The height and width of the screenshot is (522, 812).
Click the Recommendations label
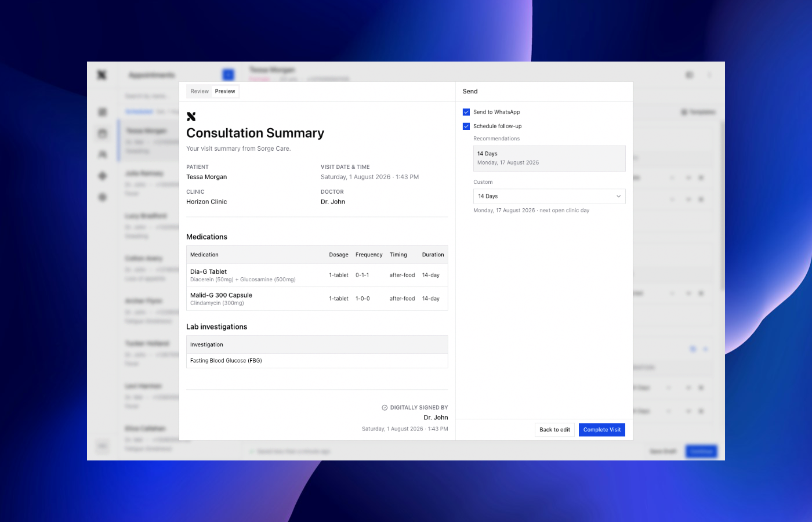tap(496, 139)
